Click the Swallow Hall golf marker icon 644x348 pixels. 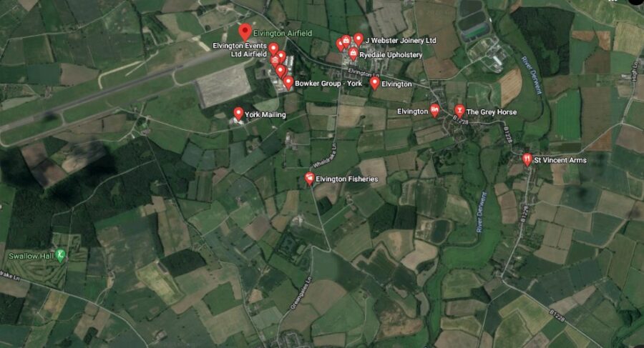coord(61,256)
